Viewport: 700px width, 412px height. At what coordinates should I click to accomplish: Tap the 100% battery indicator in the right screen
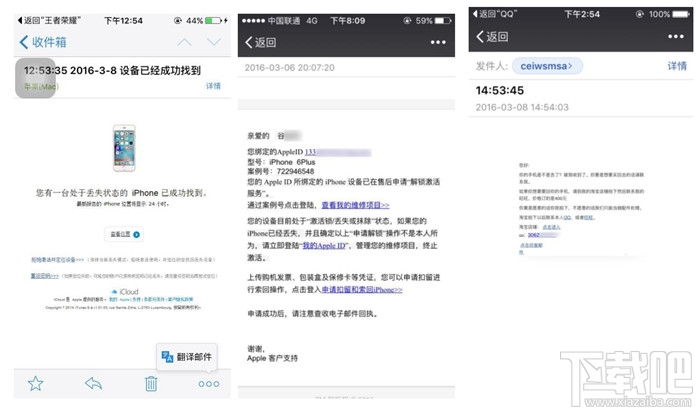click(x=669, y=14)
